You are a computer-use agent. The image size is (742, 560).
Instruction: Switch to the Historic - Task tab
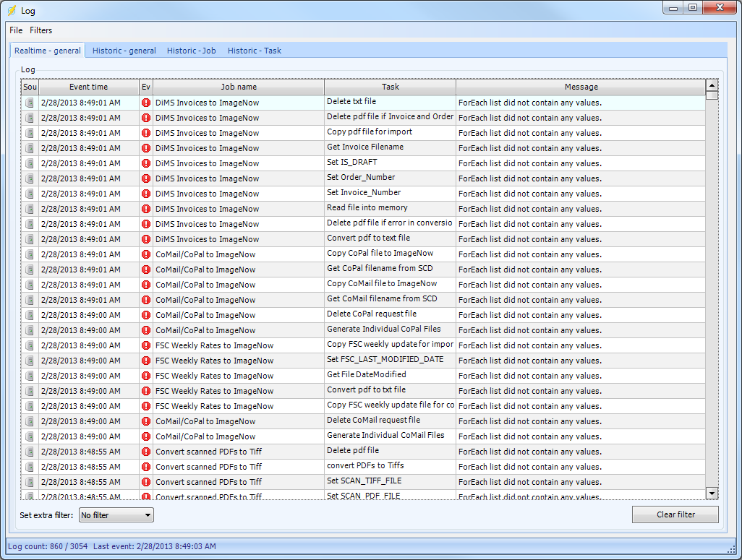[x=254, y=51]
